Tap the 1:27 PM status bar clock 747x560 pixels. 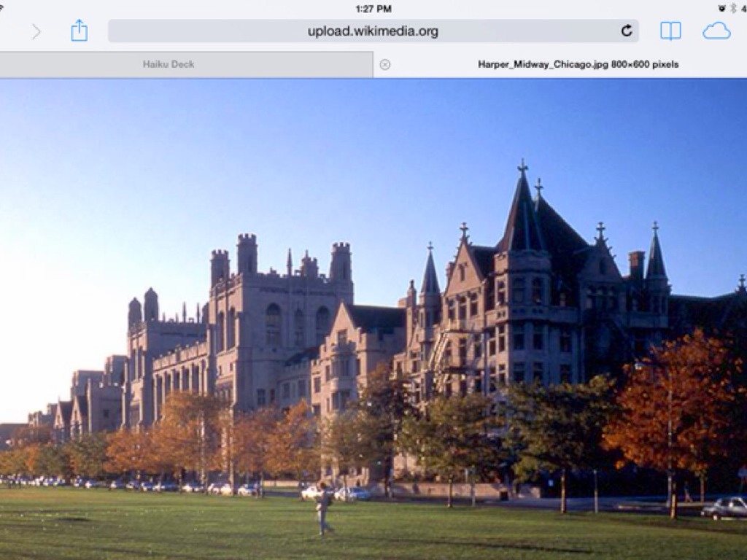373,9
